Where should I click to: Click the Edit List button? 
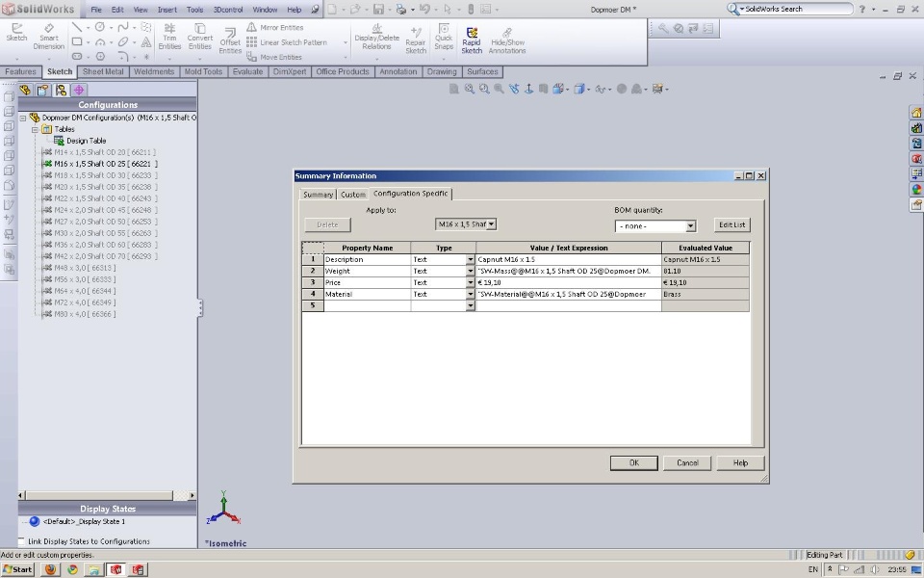point(731,224)
